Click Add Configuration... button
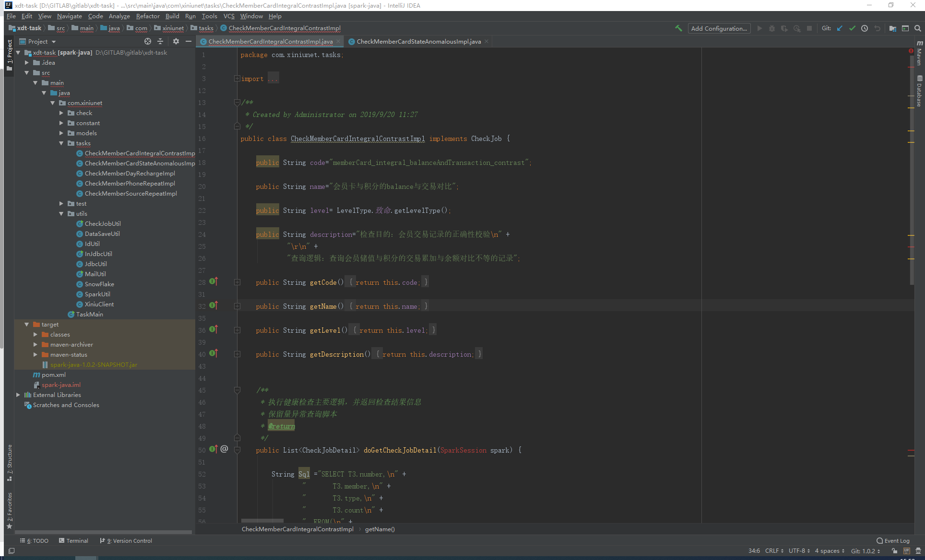Image resolution: width=925 pixels, height=560 pixels. click(719, 28)
